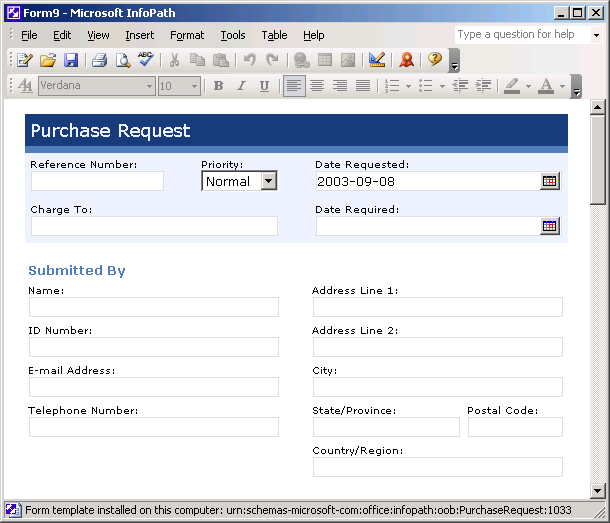Open the font color dropdown arrow
This screenshot has width=610, height=523.
coord(562,86)
